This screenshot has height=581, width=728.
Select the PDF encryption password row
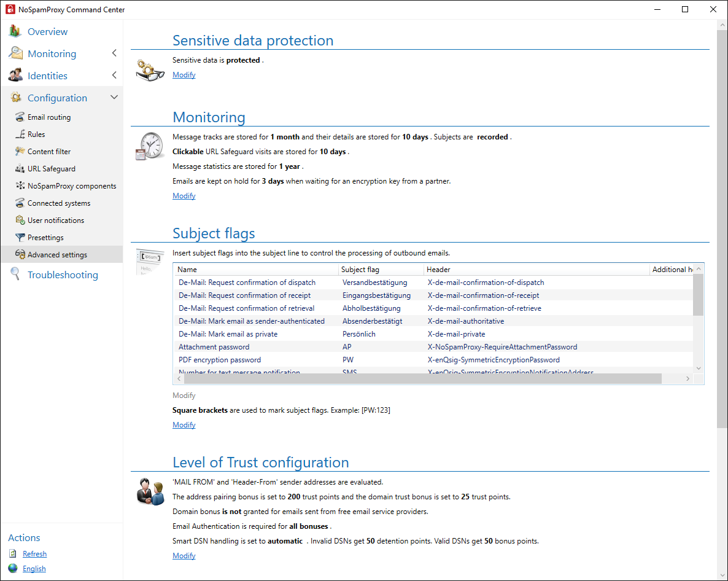pos(433,360)
